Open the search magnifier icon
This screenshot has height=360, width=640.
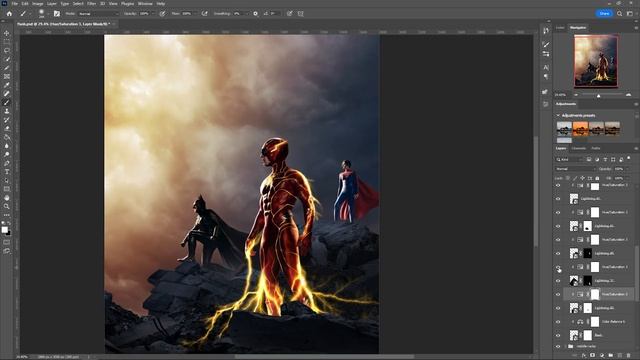(x=620, y=13)
